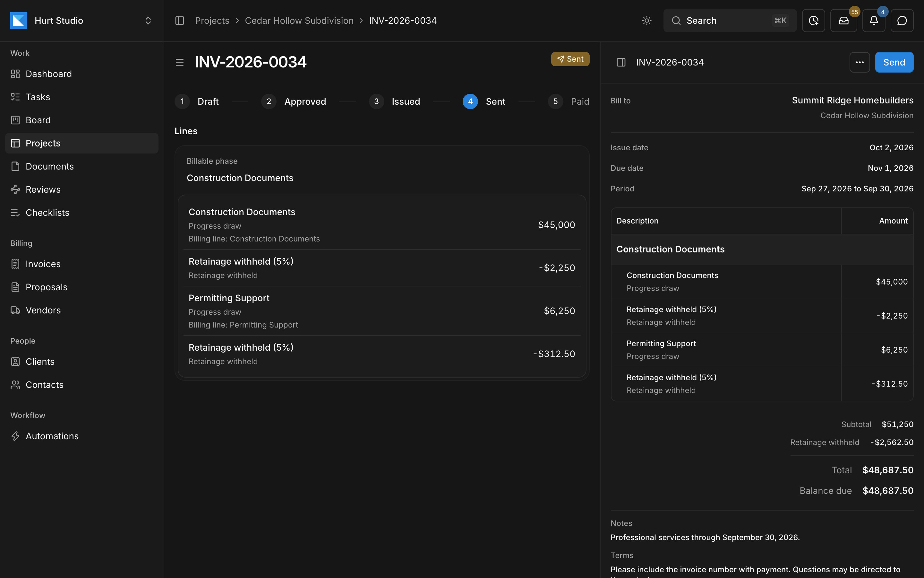
Task: Open Checklists in the sidebar
Action: 82,213
